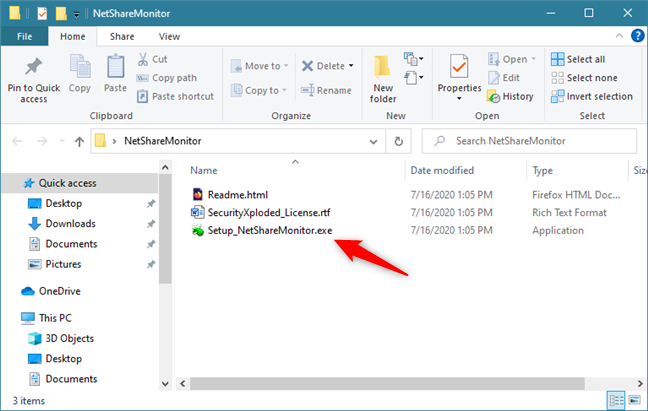Click New folder icon

[382, 67]
